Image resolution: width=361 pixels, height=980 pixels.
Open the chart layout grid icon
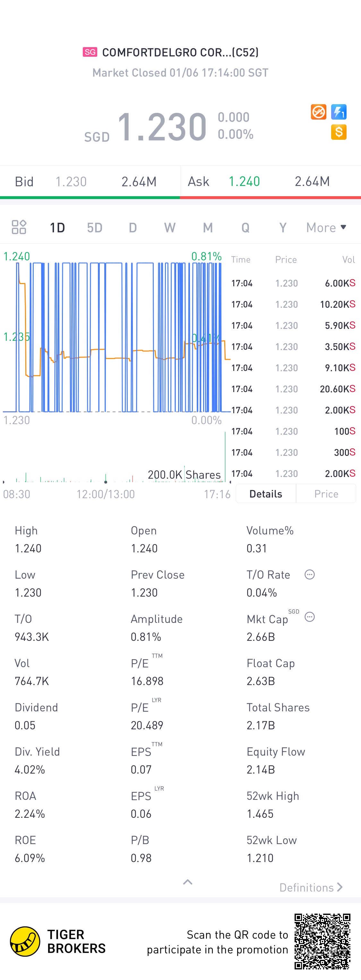tap(19, 227)
